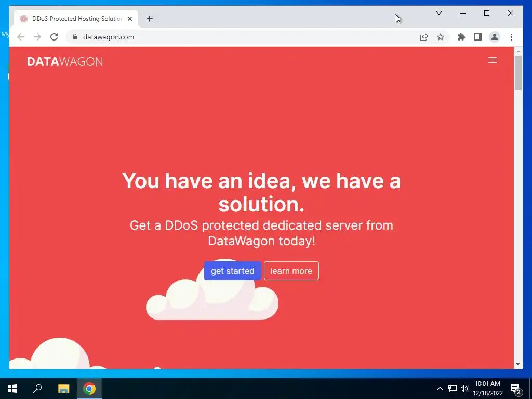Maximize the Chrome window
532x399 pixels.
(x=486, y=13)
